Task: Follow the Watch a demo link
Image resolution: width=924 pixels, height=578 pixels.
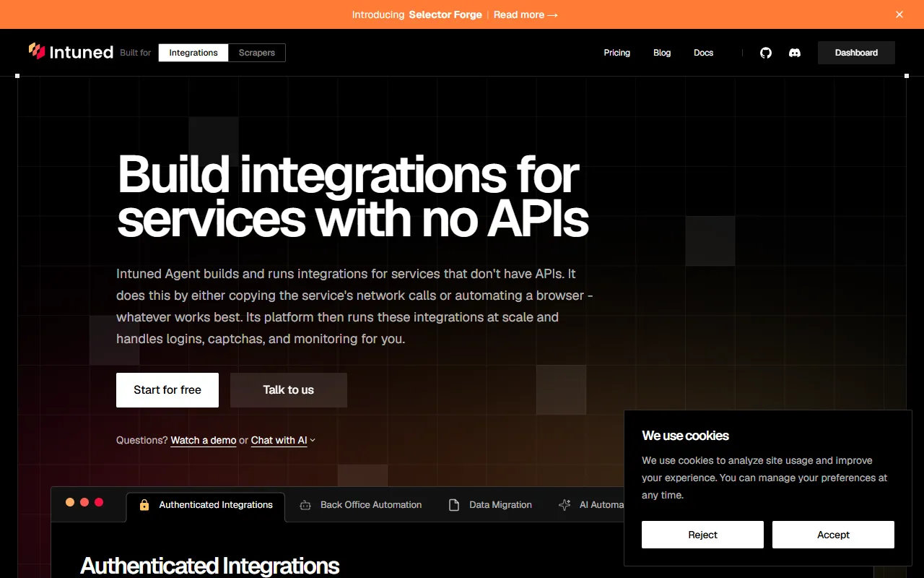Action: (x=204, y=440)
